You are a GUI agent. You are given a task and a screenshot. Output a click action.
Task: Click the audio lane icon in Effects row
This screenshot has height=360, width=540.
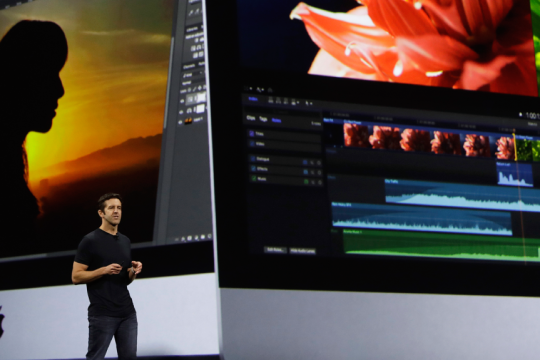tap(305, 172)
